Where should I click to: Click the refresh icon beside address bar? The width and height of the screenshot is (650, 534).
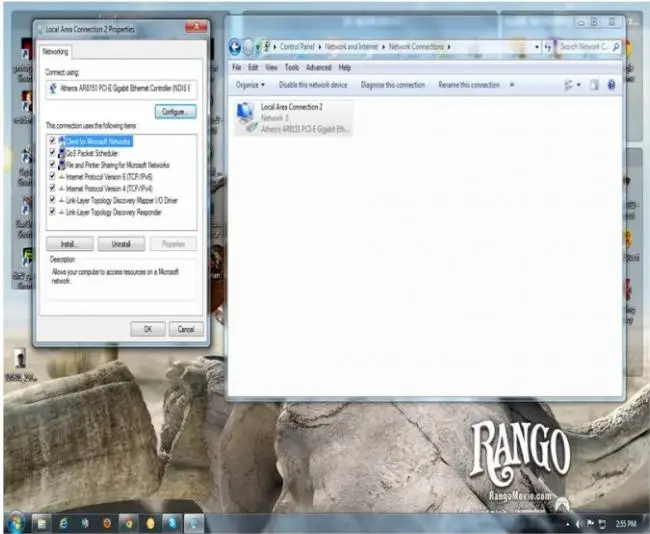(548, 47)
